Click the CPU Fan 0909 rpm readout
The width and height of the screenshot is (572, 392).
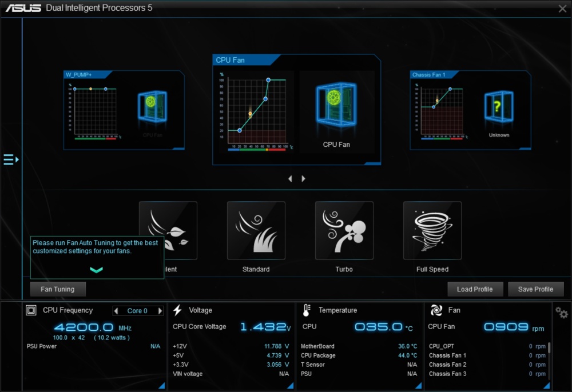[x=514, y=327]
